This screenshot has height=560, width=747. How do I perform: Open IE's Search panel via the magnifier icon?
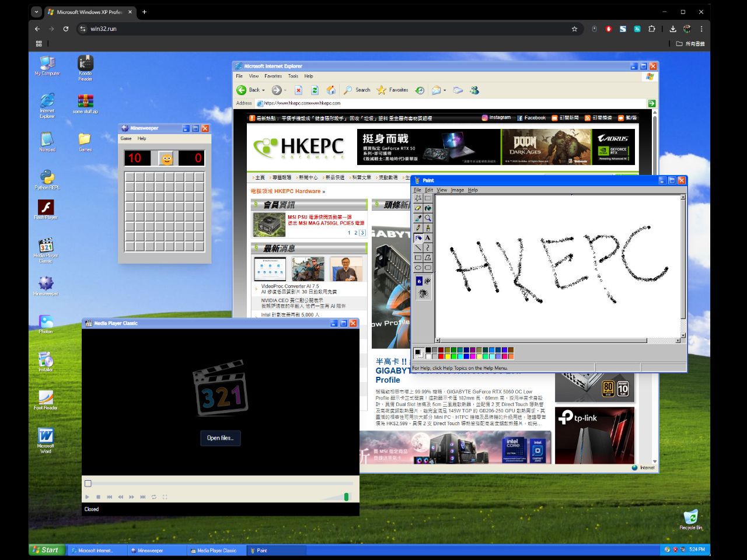tap(349, 90)
